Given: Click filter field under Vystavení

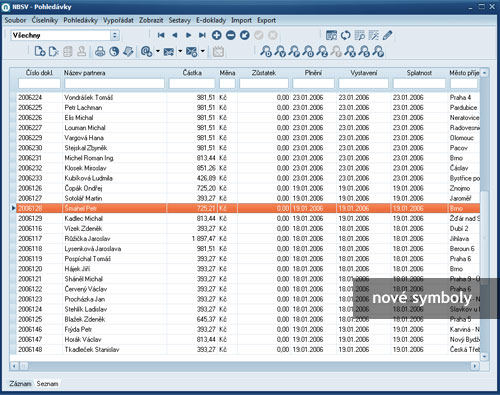Looking at the screenshot, I should point(364,83).
